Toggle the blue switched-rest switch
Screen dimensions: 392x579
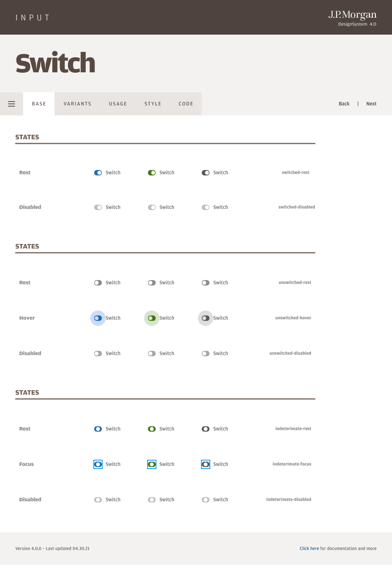pyautogui.click(x=98, y=173)
